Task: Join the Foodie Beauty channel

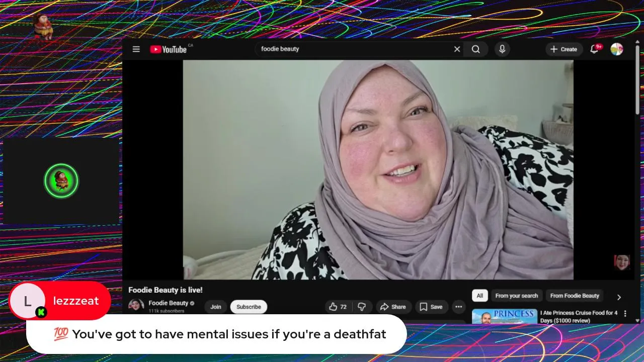Action: tap(216, 307)
